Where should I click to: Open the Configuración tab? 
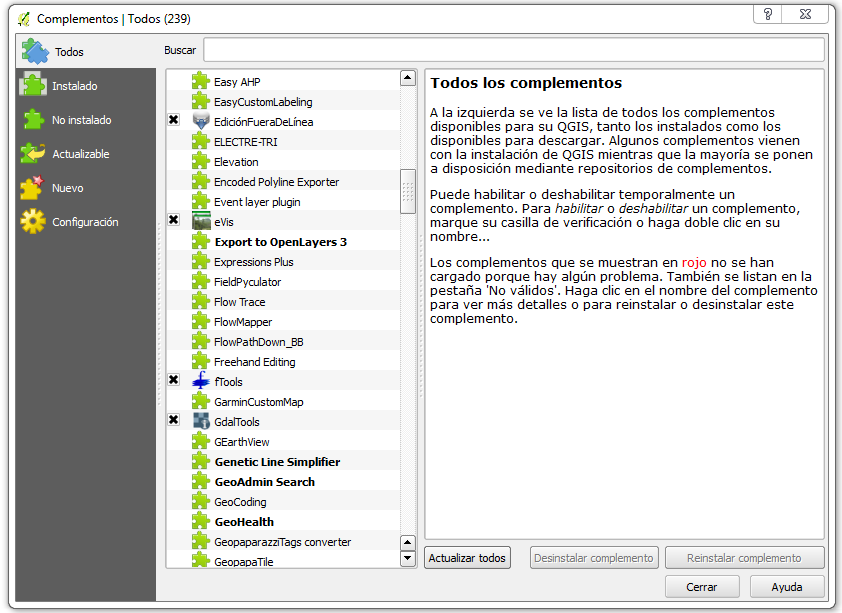86,222
